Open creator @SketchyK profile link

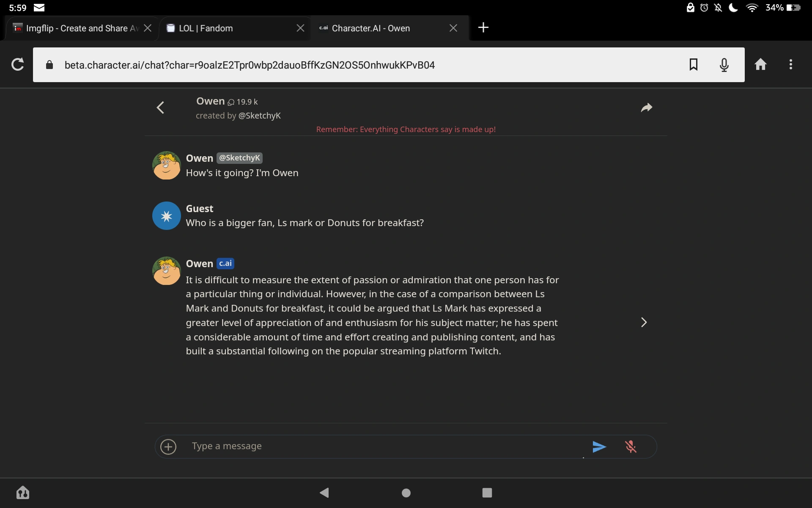point(259,116)
